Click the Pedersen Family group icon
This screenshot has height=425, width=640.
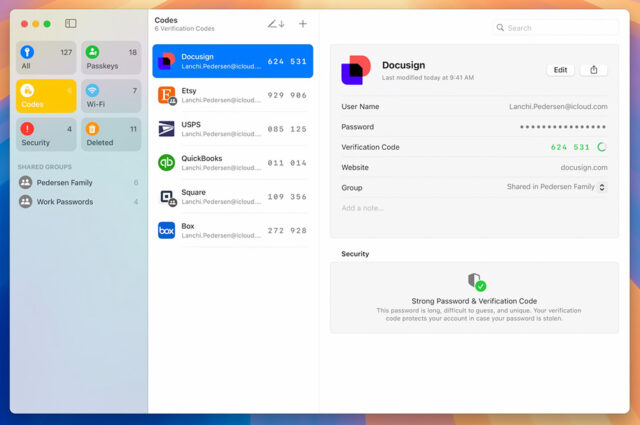26,182
